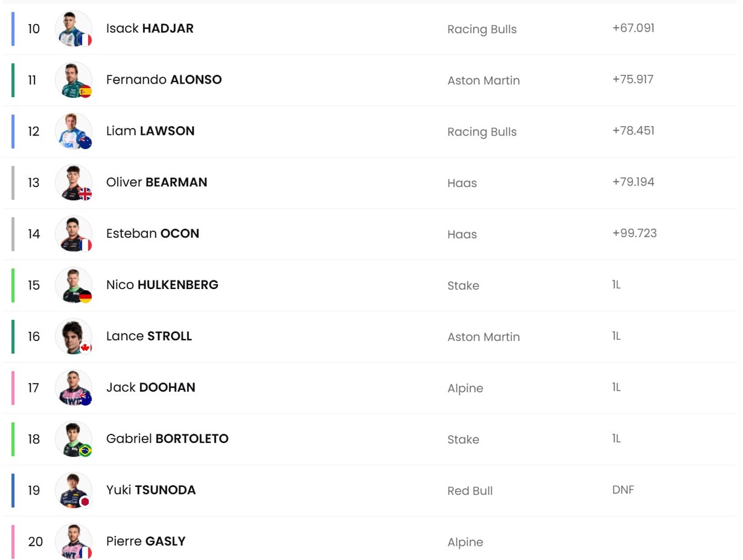This screenshot has height=560, width=743.
Task: Click the Brazilian flag on Bortoleto's avatar
Action: coord(85,450)
